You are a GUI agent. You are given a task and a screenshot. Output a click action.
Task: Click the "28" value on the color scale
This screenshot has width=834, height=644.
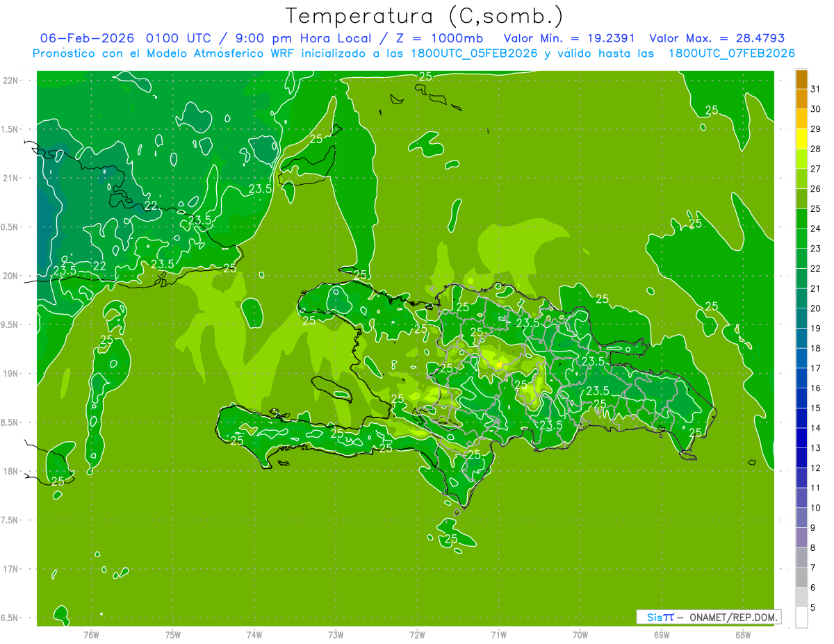point(816,149)
